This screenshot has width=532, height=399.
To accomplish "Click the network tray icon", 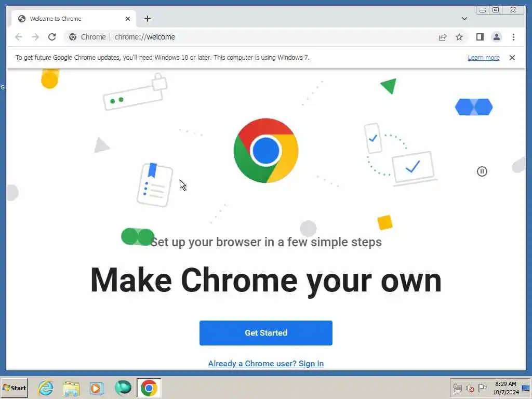I will (x=457, y=388).
